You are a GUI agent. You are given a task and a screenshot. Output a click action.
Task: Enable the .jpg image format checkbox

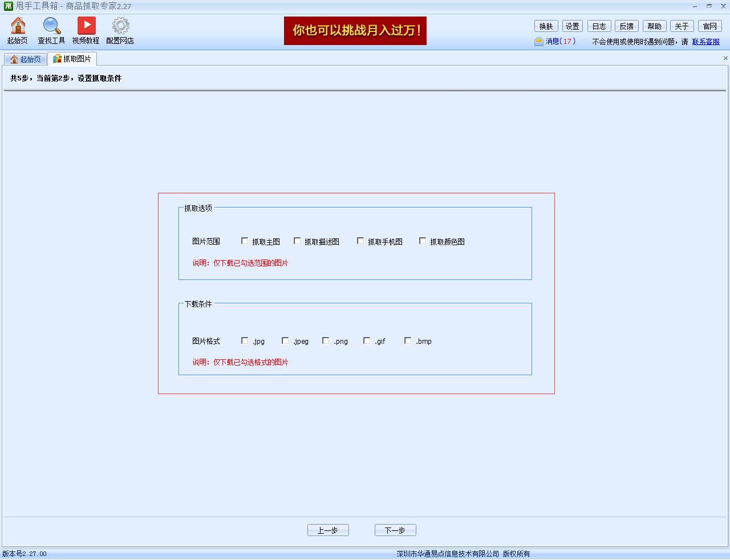(x=244, y=340)
